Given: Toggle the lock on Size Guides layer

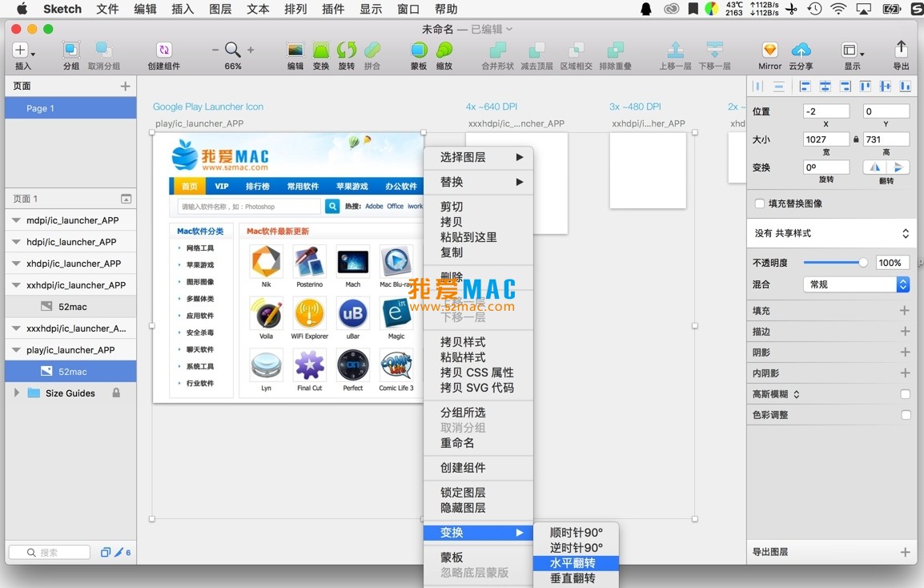Looking at the screenshot, I should [116, 393].
